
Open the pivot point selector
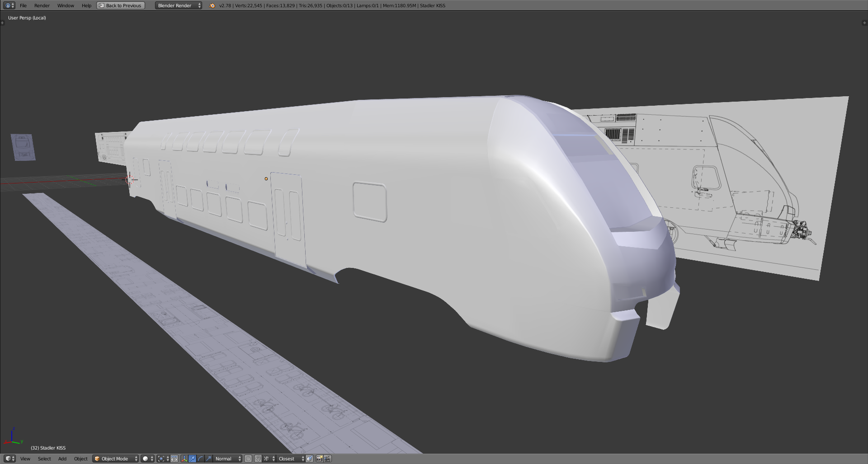point(163,459)
